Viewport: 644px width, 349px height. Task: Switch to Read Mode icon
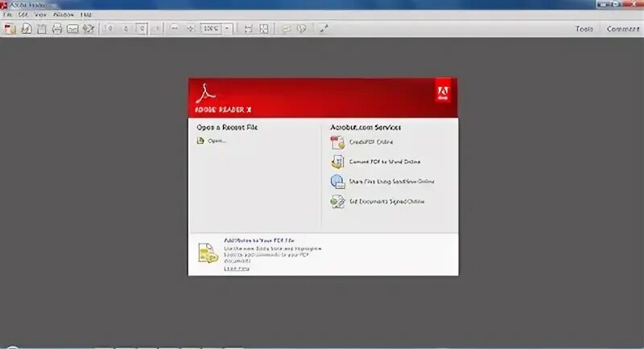coord(324,28)
